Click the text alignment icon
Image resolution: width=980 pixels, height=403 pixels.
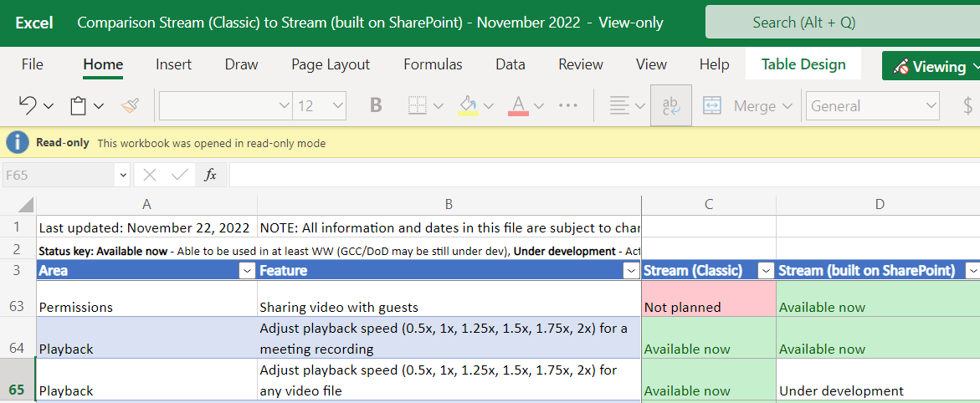tap(619, 105)
